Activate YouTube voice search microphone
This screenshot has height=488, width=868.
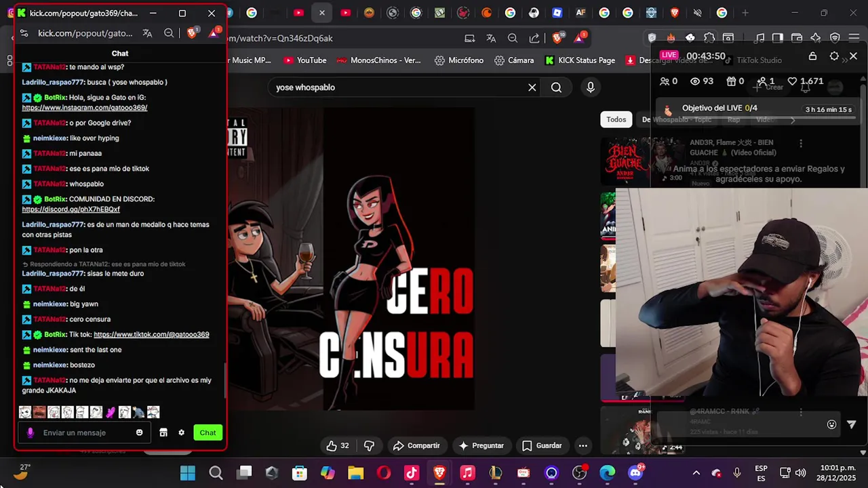coord(591,87)
